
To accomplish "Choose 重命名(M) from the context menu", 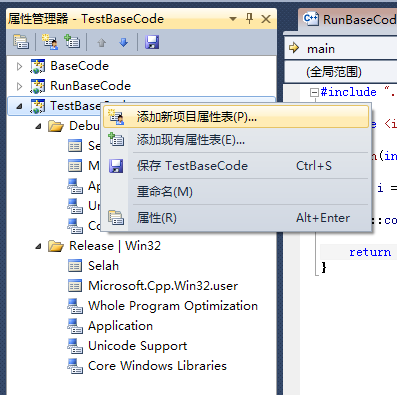I will (x=236, y=192).
